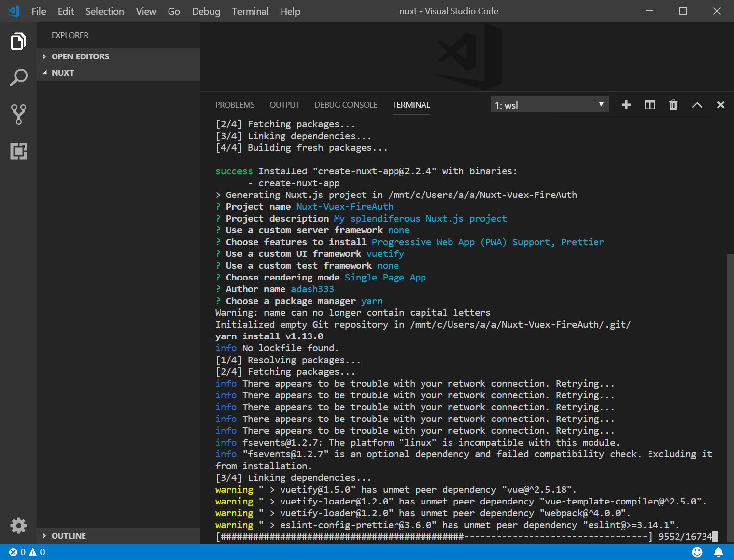Create a new terminal with plus icon
The height and width of the screenshot is (560, 734).
pyautogui.click(x=626, y=105)
